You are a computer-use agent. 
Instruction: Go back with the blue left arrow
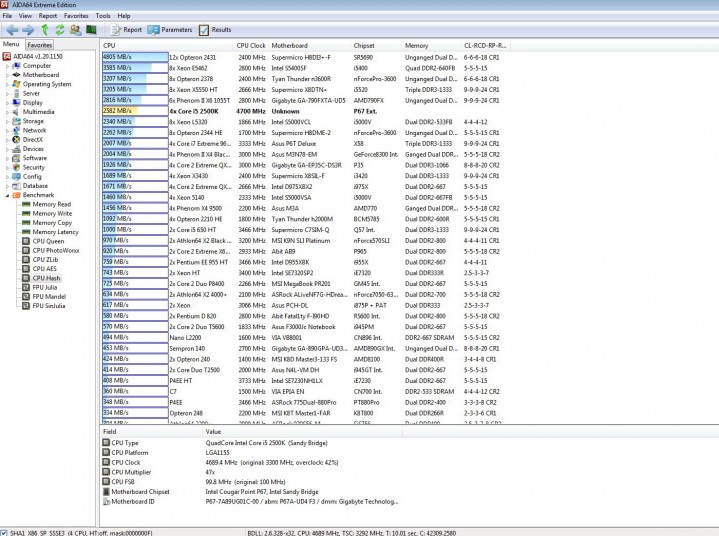[x=12, y=30]
